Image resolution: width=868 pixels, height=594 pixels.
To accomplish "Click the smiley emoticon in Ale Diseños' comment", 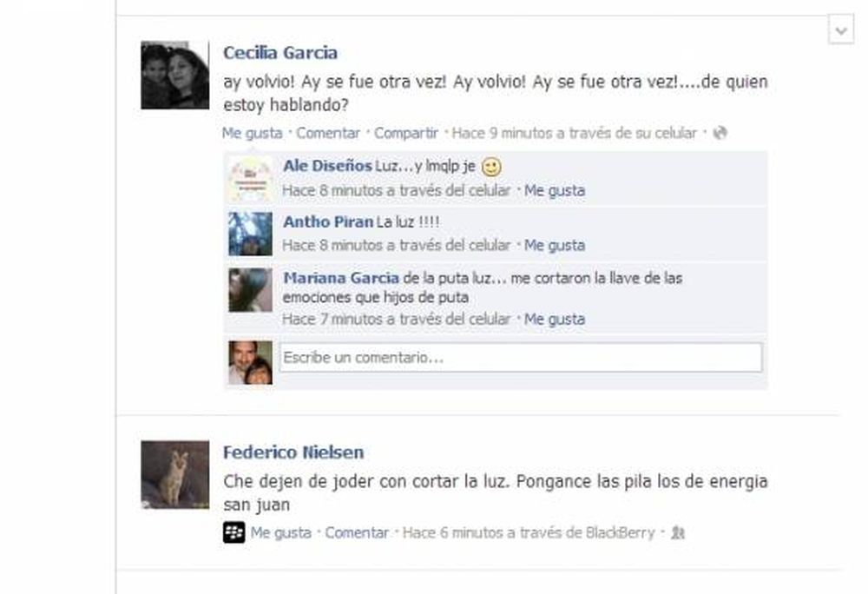I will pos(491,167).
